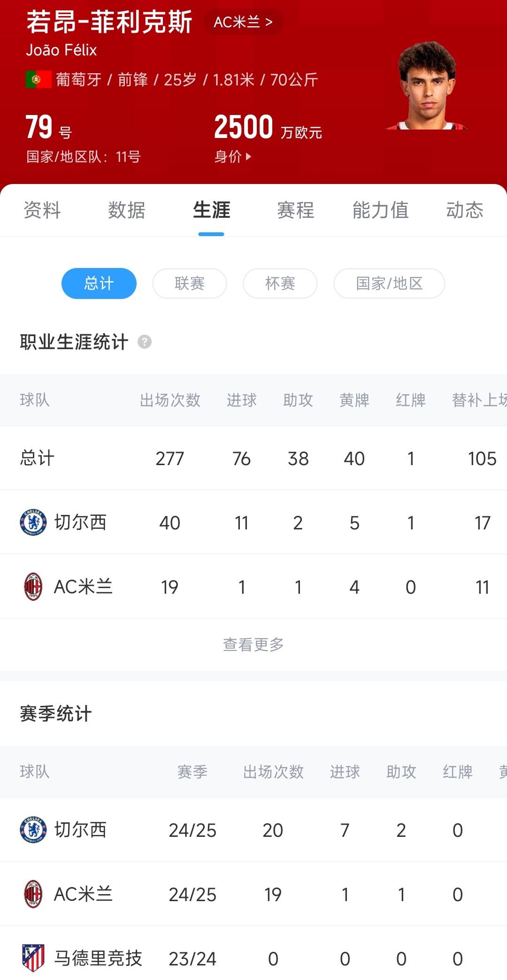Tap the AC Milan crest in career statistics
Image resolution: width=507 pixels, height=980 pixels.
coord(33,587)
